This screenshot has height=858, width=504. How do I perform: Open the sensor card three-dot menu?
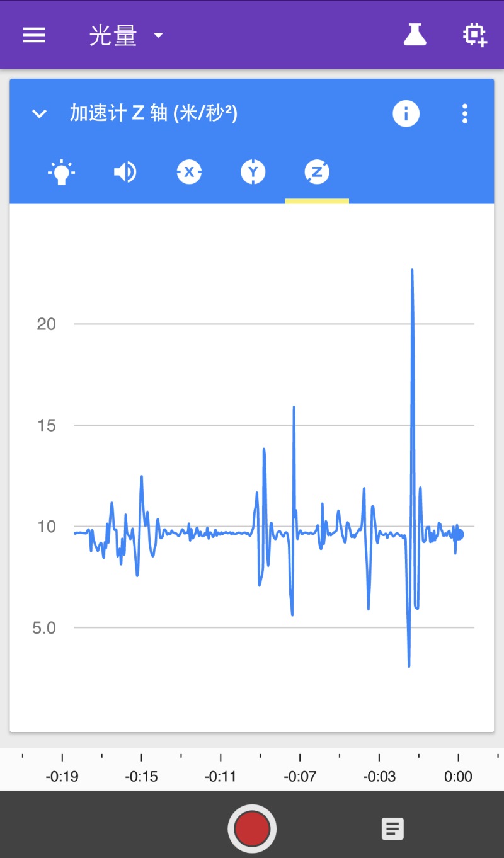(465, 113)
